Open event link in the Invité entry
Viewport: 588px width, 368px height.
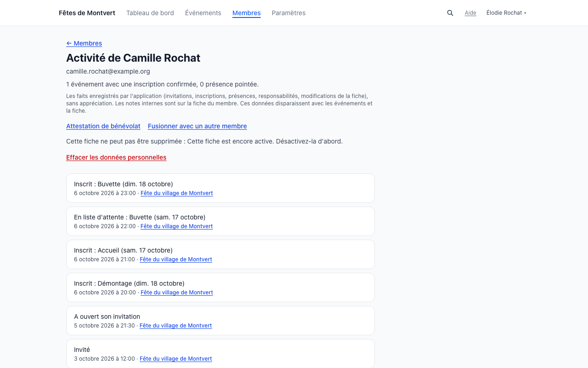pyautogui.click(x=176, y=359)
